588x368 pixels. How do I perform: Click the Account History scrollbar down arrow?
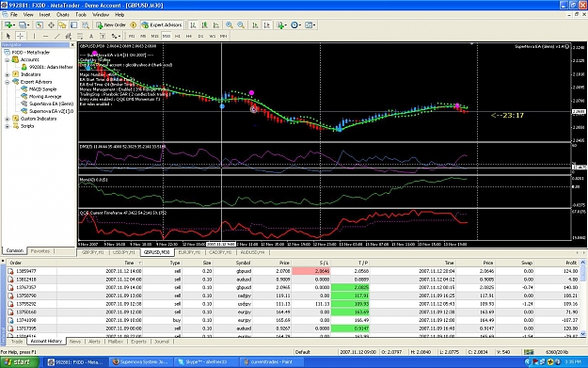click(x=582, y=333)
